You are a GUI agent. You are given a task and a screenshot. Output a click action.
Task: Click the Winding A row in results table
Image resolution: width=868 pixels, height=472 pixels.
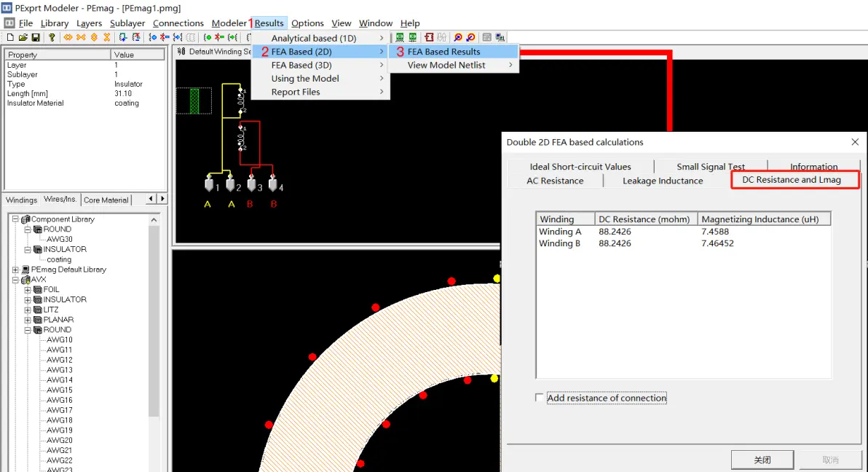click(560, 232)
